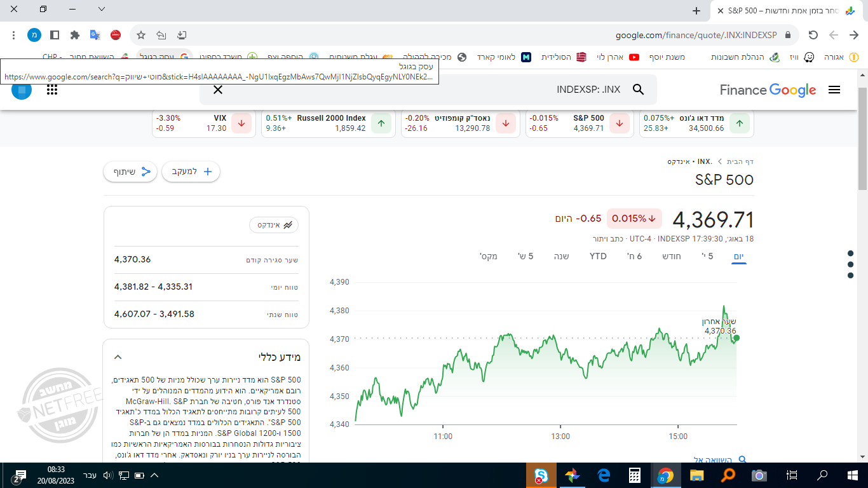The width and height of the screenshot is (868, 488).
Task: Select the YTD chart range tab
Action: (598, 256)
